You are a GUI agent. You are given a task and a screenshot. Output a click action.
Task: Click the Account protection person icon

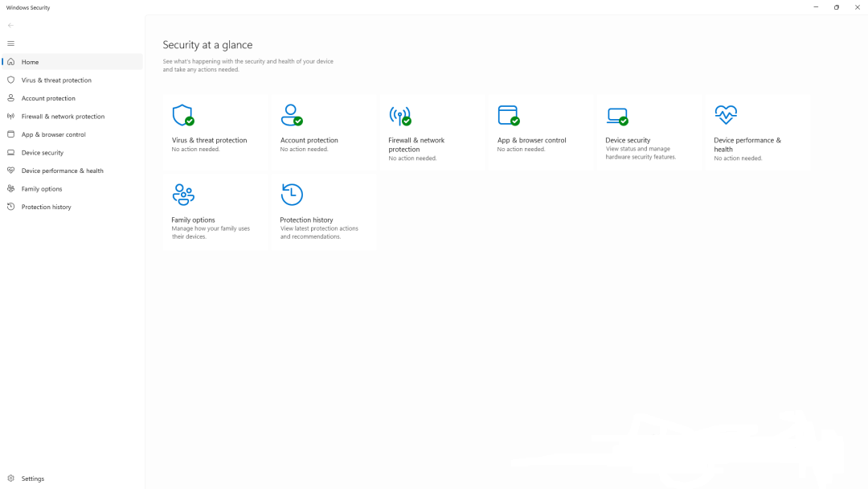293,114
